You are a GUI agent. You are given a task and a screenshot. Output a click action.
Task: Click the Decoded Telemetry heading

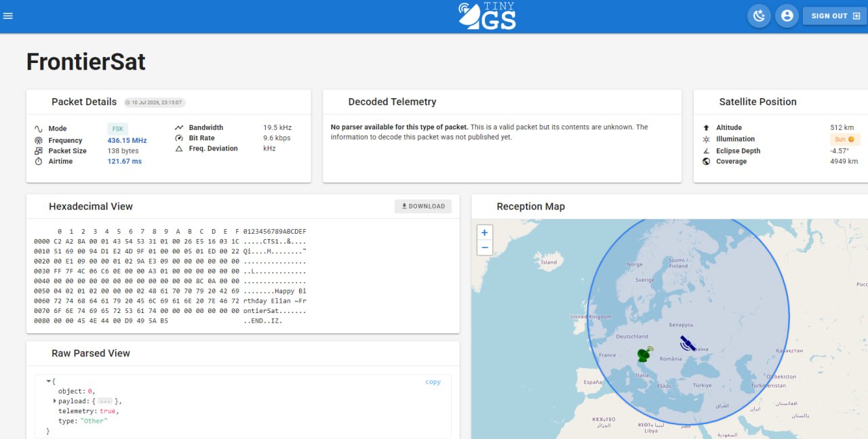click(x=392, y=102)
